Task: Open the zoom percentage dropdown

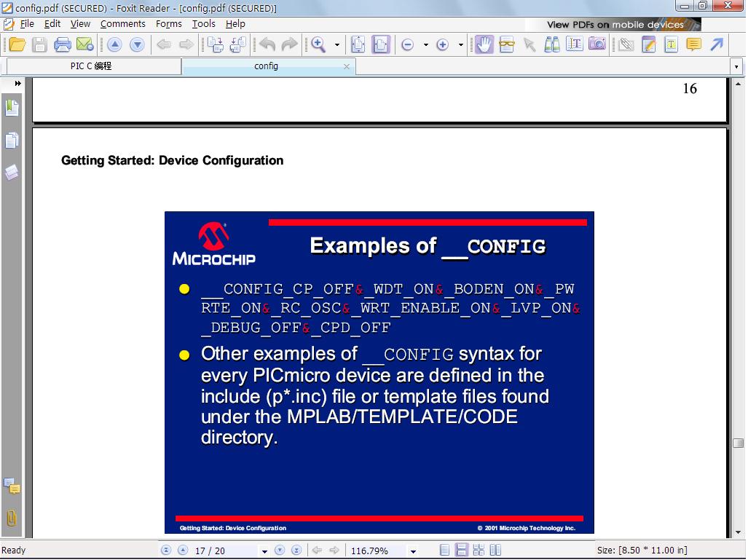Action: coord(413,551)
